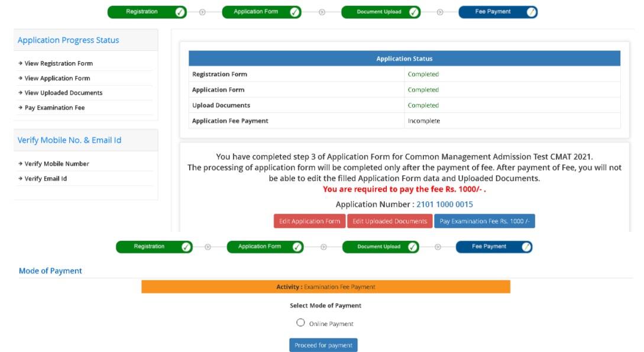644x352 pixels.
Task: Open the top Document Upload step tab
Action: coord(381,12)
